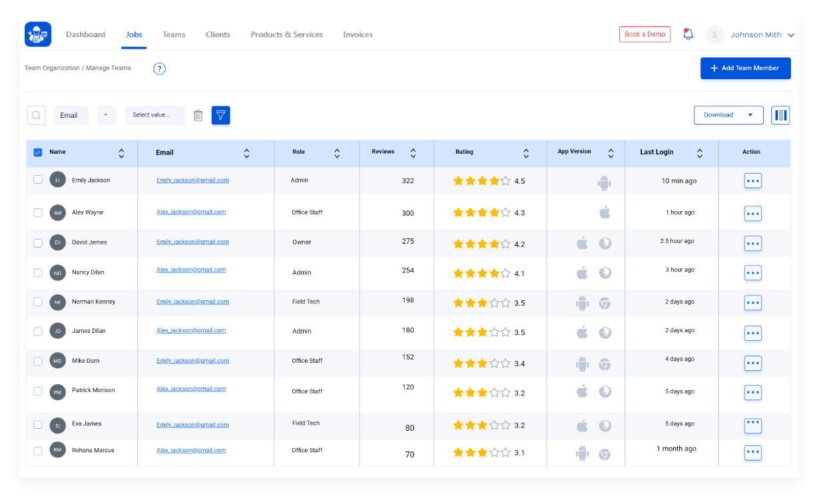Open the Products & Services tab
819x504 pixels.
pyautogui.click(x=286, y=35)
